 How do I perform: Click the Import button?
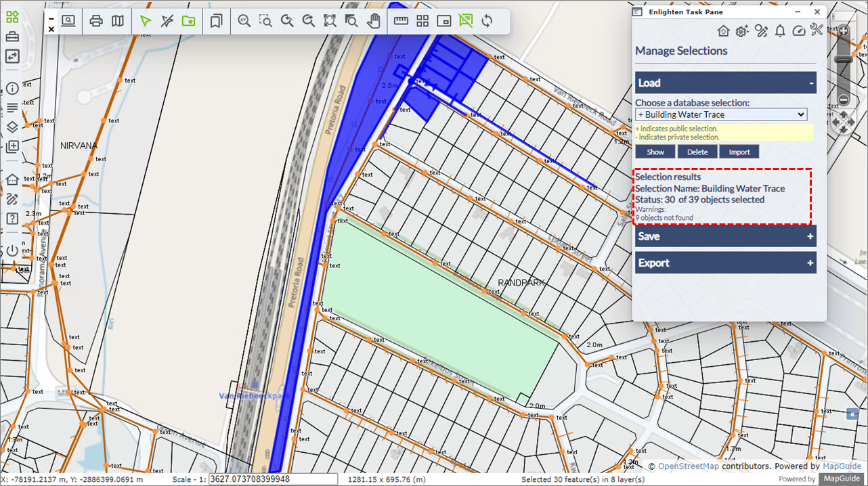point(739,152)
